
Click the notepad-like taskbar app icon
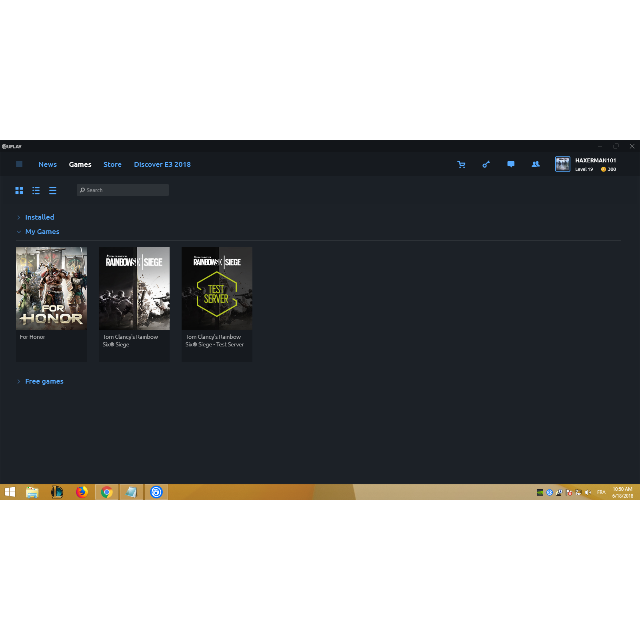[x=131, y=492]
